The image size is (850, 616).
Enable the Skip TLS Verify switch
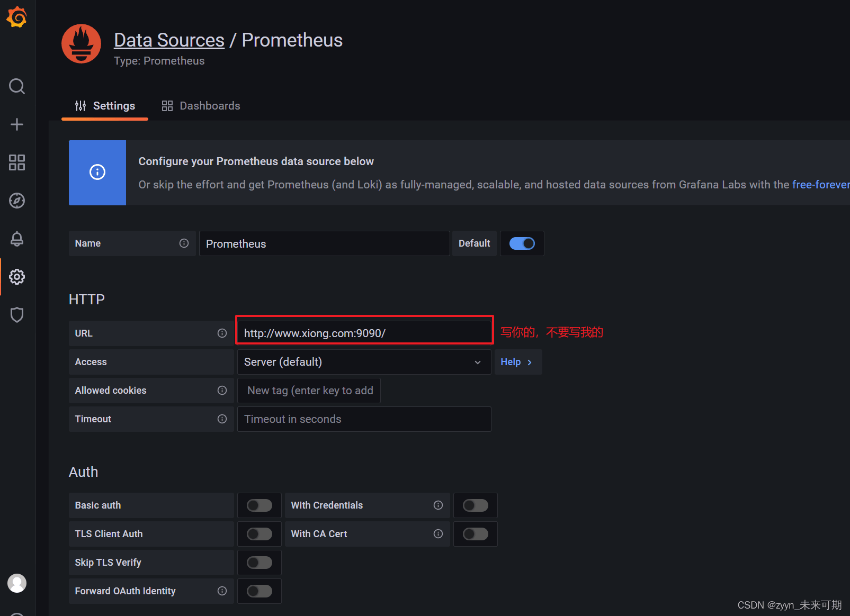click(260, 563)
